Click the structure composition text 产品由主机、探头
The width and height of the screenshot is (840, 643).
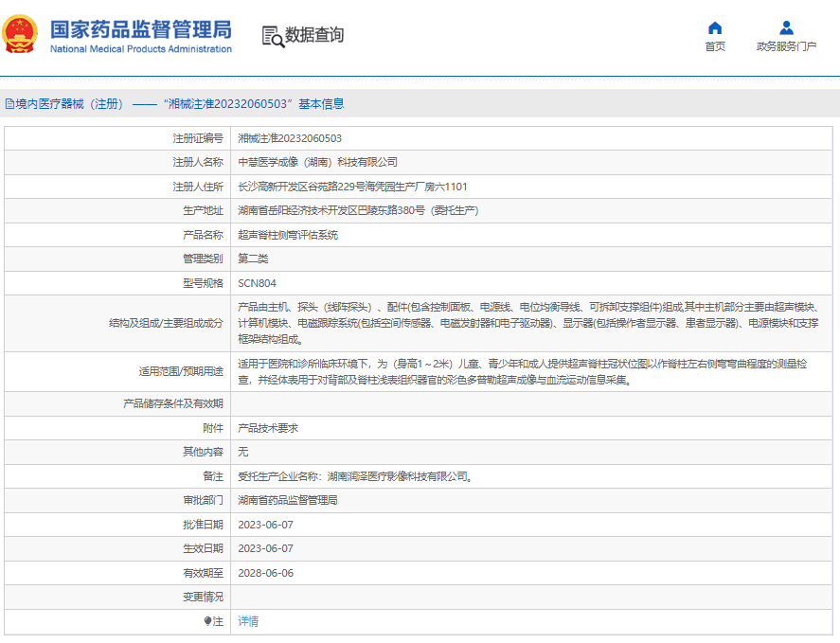click(528, 323)
